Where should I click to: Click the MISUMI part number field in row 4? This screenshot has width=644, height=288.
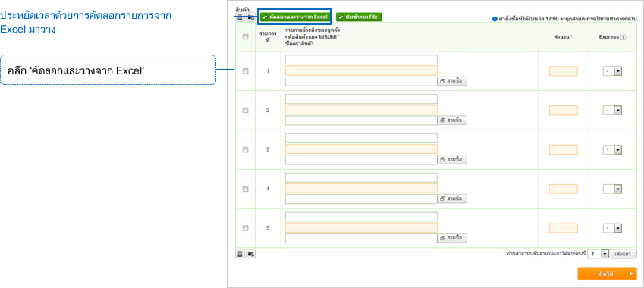(361, 188)
